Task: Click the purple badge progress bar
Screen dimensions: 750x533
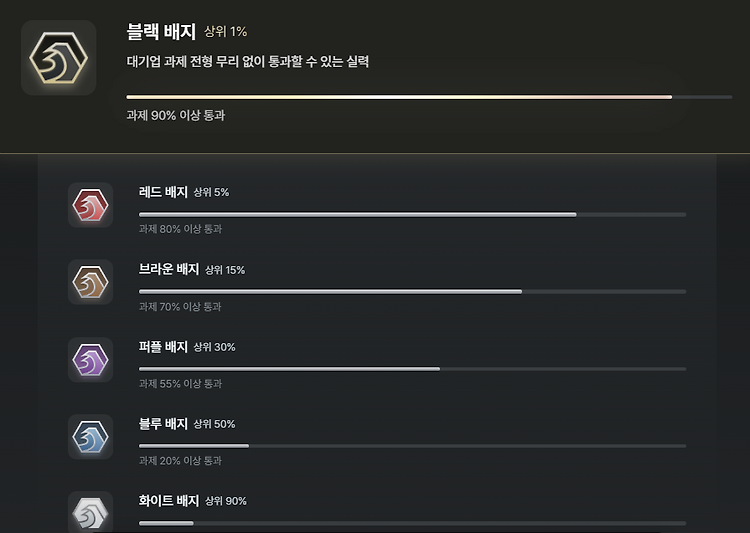Action: click(x=412, y=369)
